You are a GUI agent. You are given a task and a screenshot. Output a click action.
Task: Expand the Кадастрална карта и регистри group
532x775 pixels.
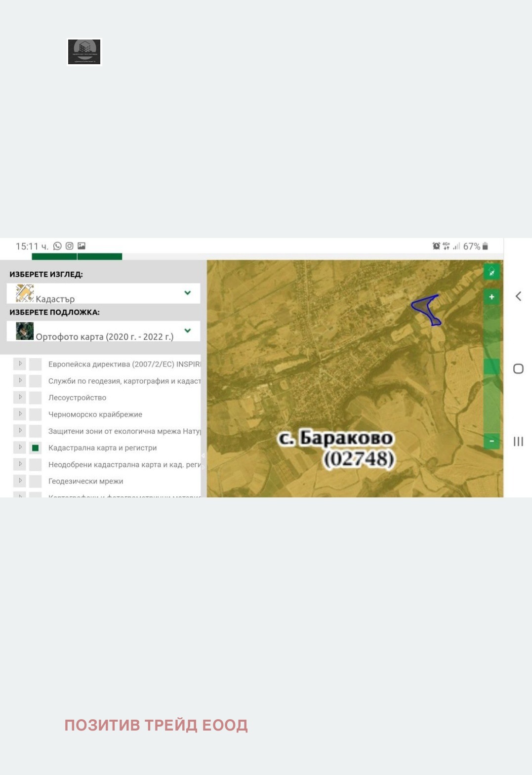(x=20, y=448)
